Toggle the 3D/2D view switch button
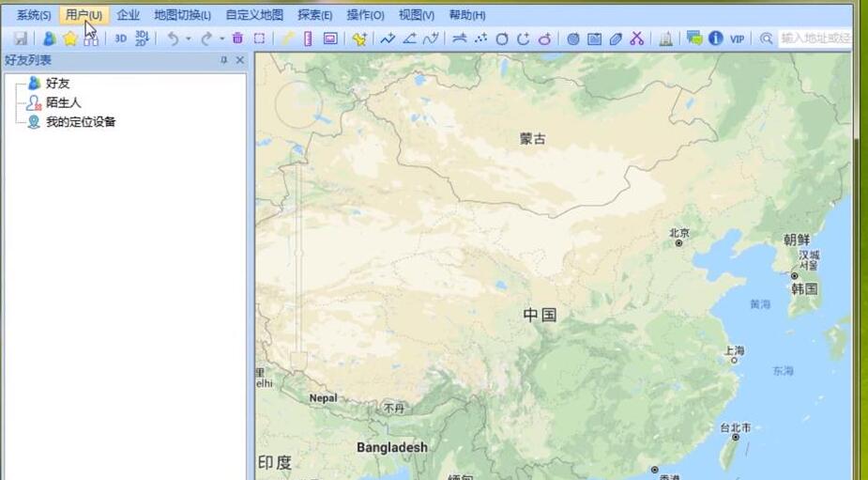868x480 pixels. pyautogui.click(x=142, y=39)
